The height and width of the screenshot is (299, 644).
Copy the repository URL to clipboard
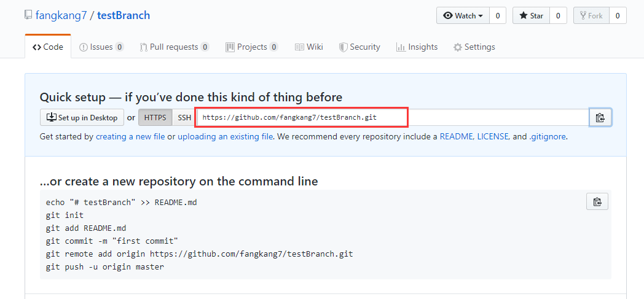point(600,118)
